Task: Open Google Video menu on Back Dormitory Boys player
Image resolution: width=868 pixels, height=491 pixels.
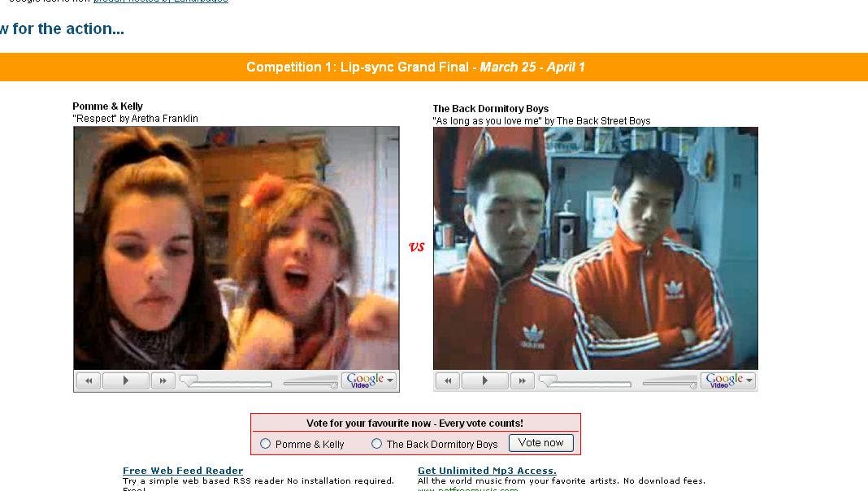Action: 728,380
